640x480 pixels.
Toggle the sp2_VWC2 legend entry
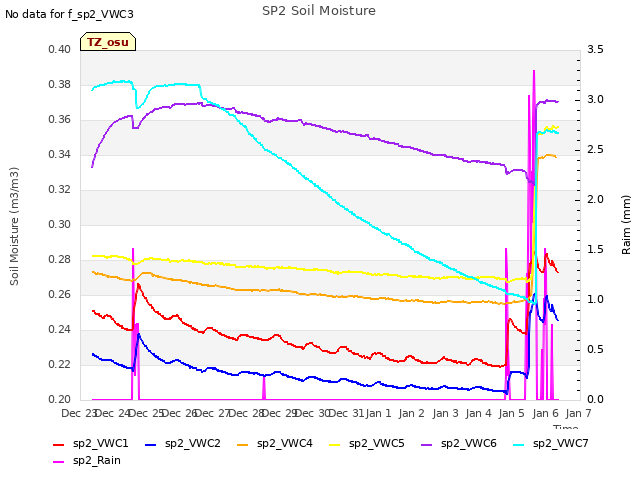tap(183, 443)
